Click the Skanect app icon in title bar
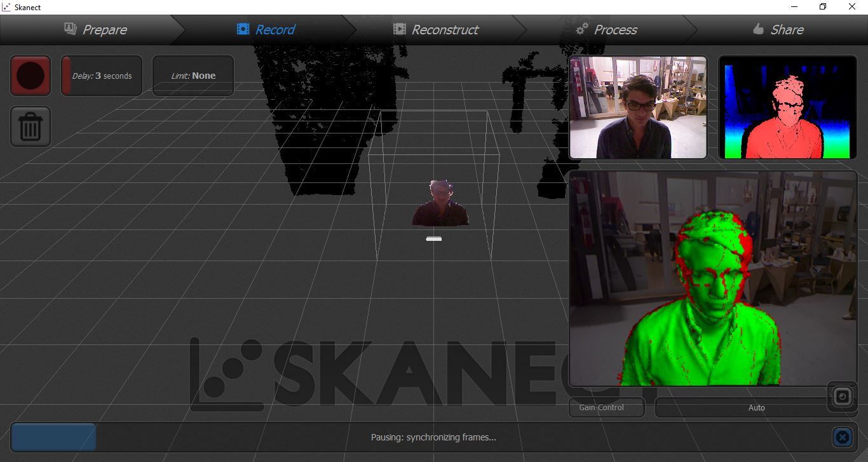The height and width of the screenshot is (462, 868). click(6, 7)
